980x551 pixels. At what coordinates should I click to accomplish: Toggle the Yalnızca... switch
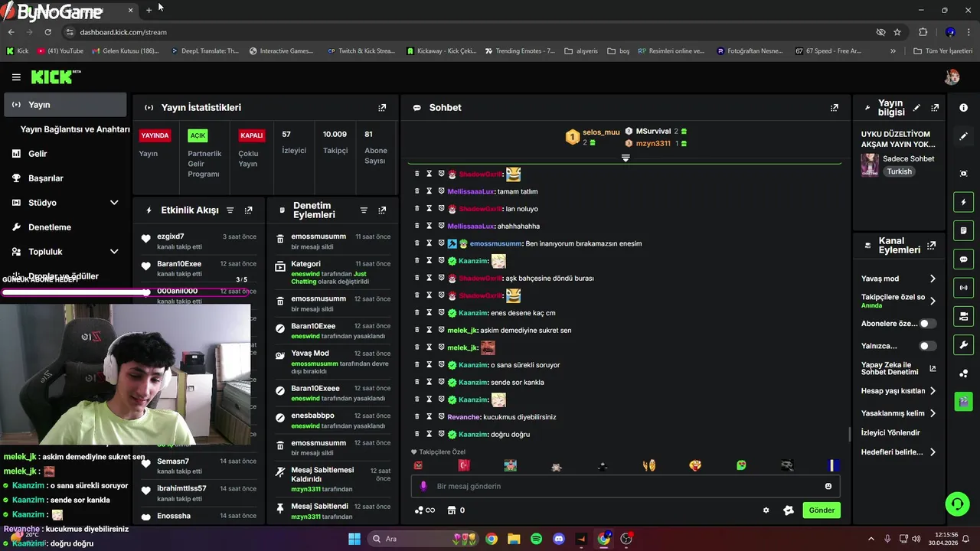pyautogui.click(x=927, y=346)
